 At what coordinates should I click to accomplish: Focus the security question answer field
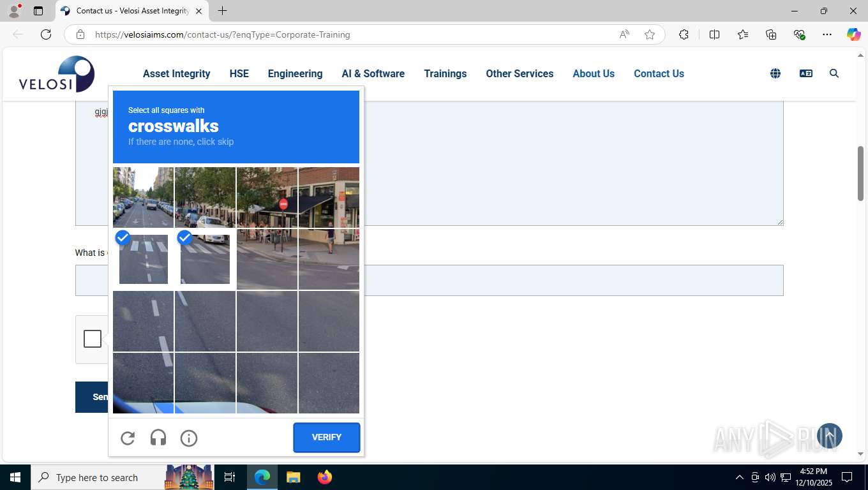(429, 280)
